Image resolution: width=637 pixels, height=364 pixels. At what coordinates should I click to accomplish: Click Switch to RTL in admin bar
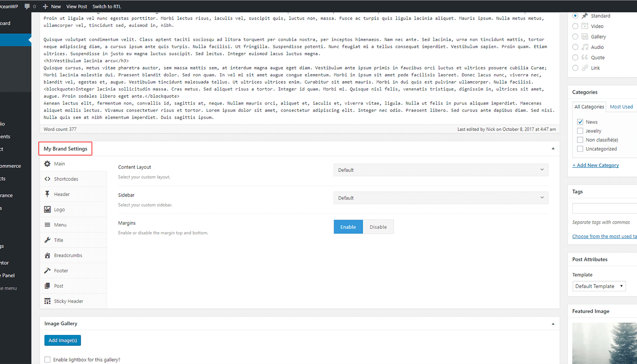coord(106,6)
